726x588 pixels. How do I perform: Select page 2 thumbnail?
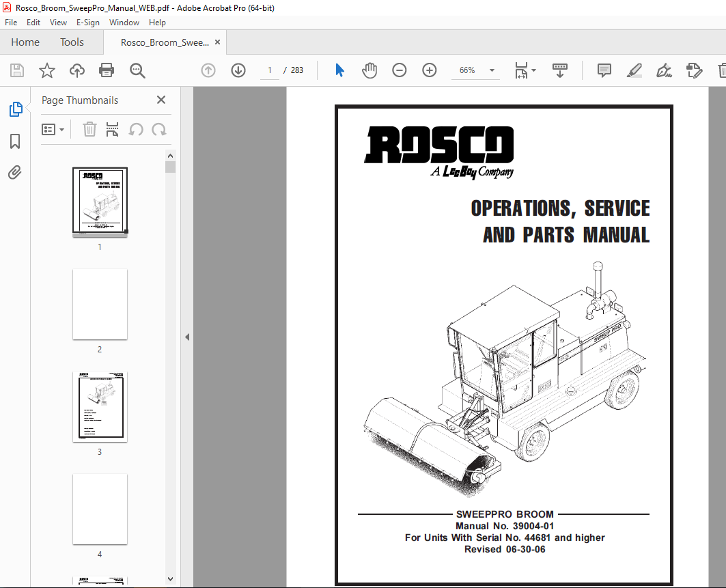coord(100,304)
